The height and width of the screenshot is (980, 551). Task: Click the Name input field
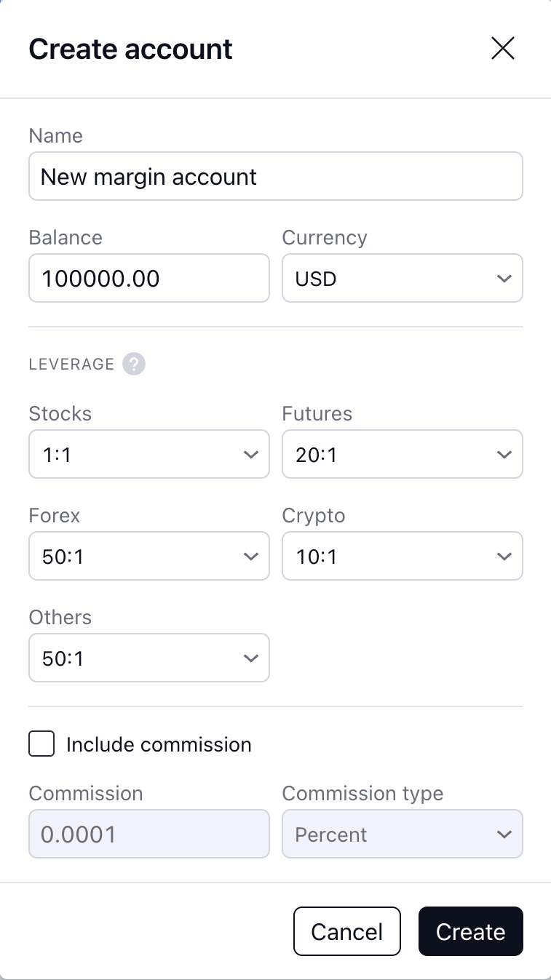[275, 176]
